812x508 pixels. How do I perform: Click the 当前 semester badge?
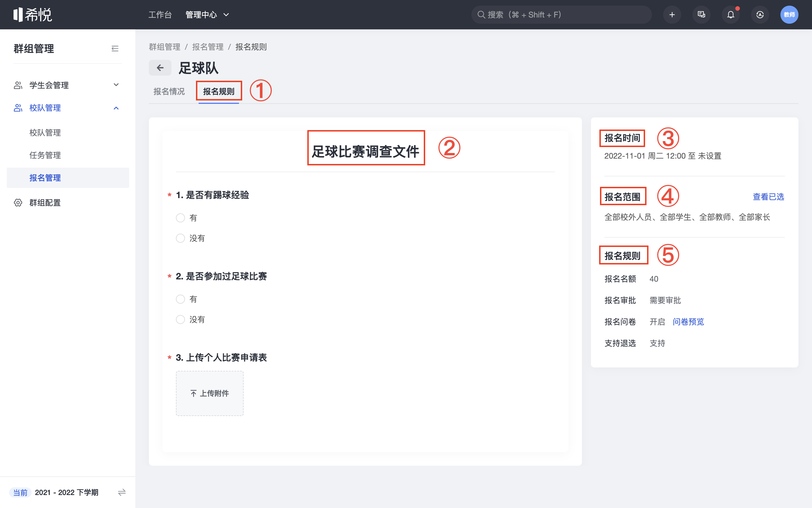[x=20, y=492]
